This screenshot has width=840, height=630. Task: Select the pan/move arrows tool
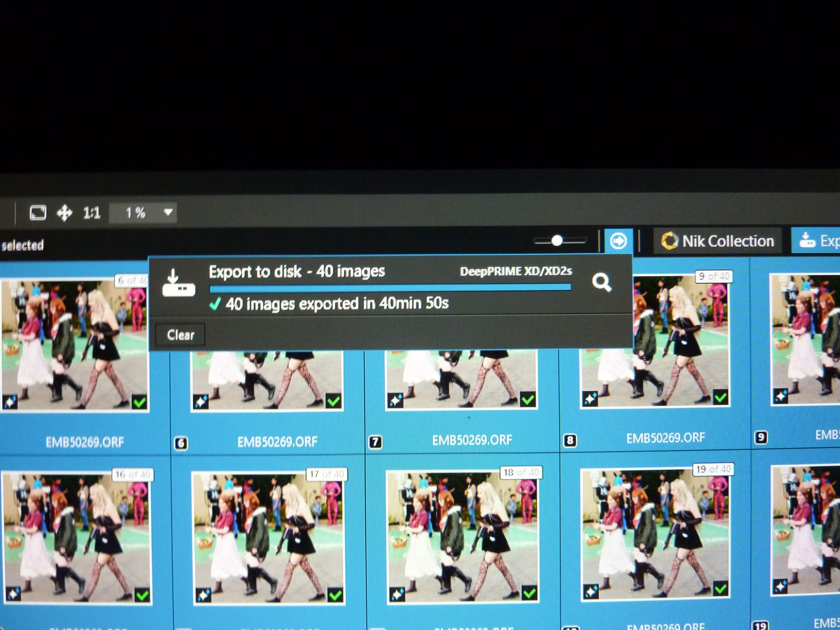pyautogui.click(x=64, y=213)
